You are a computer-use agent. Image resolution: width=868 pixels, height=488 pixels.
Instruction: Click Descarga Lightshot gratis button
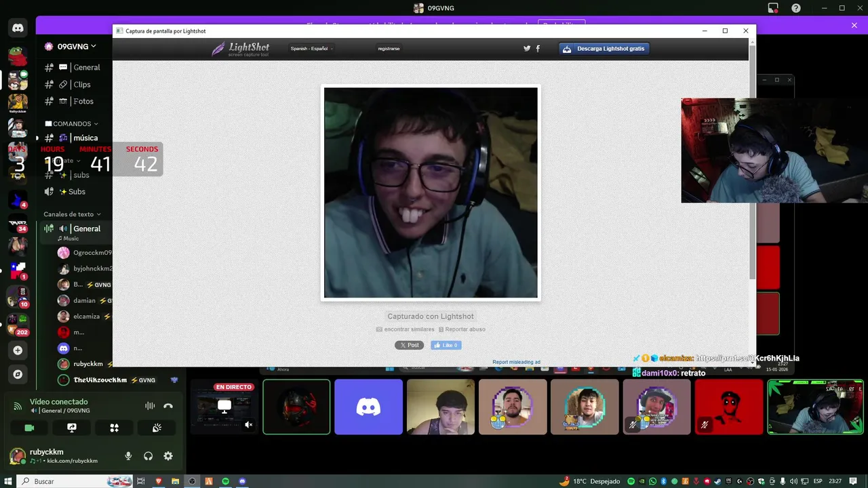point(604,49)
